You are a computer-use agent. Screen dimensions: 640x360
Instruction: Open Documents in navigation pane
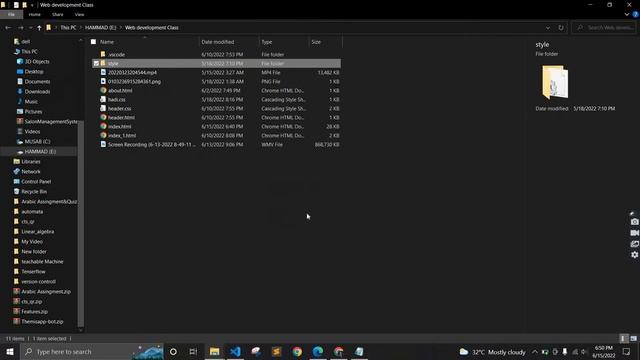click(37, 82)
